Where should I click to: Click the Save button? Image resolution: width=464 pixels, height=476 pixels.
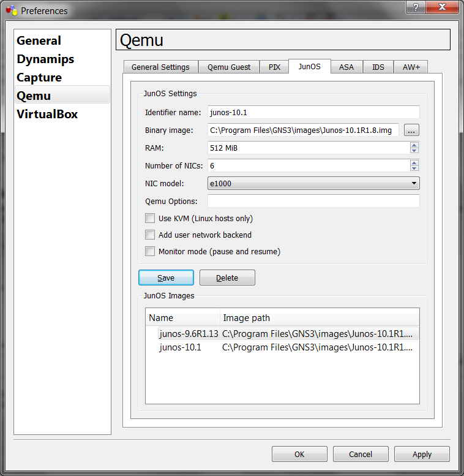166,278
